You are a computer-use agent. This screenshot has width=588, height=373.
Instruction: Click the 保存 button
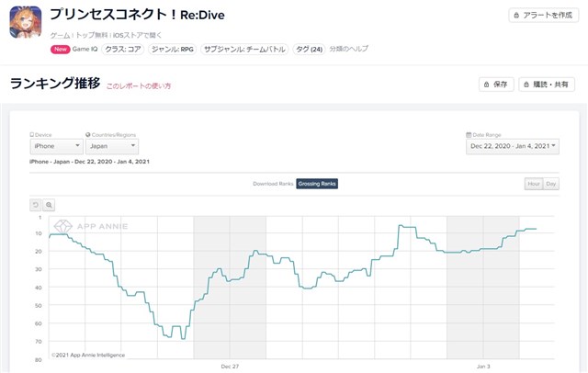pos(496,85)
